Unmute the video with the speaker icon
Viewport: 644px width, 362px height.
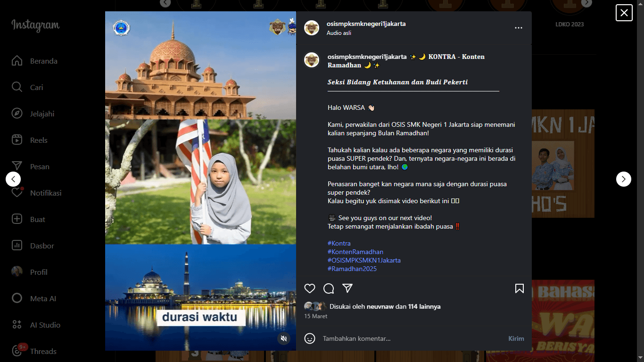point(283,338)
